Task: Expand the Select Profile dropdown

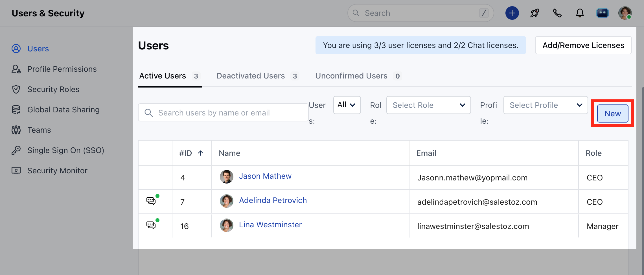Action: pyautogui.click(x=546, y=105)
